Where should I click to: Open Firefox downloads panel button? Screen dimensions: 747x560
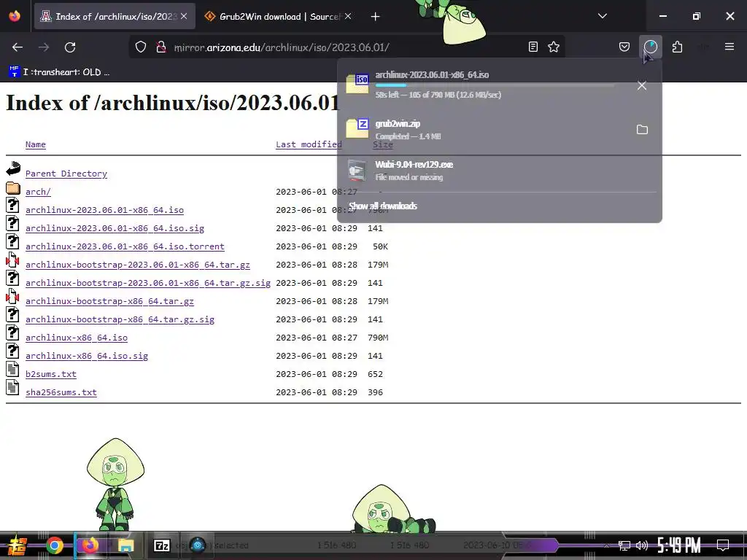pos(650,47)
